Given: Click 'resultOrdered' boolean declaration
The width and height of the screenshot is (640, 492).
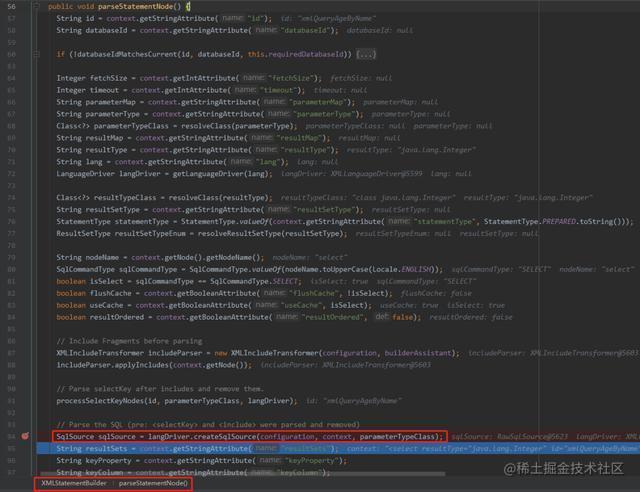Looking at the screenshot, I should pos(117,317).
